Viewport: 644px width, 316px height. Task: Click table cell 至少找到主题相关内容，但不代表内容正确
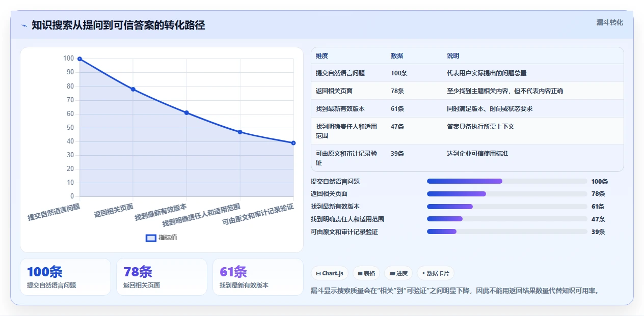(x=505, y=91)
